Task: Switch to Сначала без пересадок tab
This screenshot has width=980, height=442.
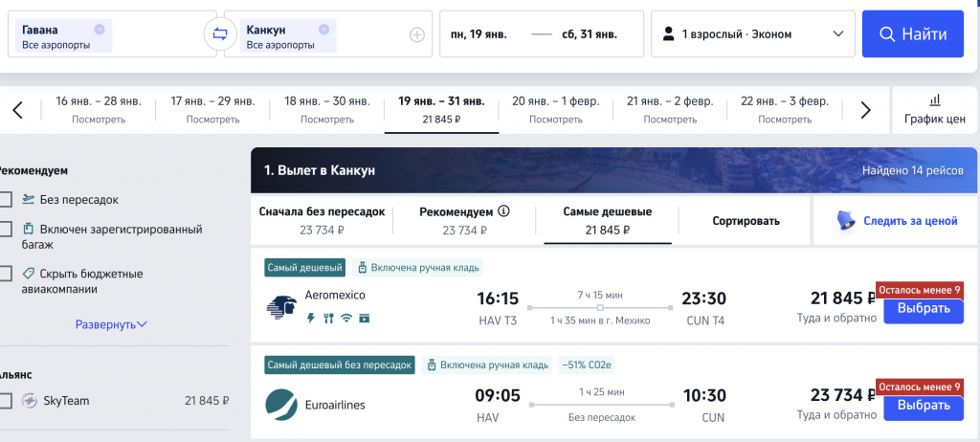Action: click(x=321, y=220)
